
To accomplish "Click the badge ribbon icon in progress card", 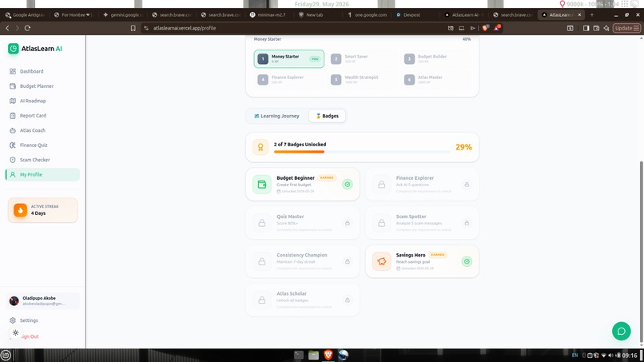I will (260, 147).
